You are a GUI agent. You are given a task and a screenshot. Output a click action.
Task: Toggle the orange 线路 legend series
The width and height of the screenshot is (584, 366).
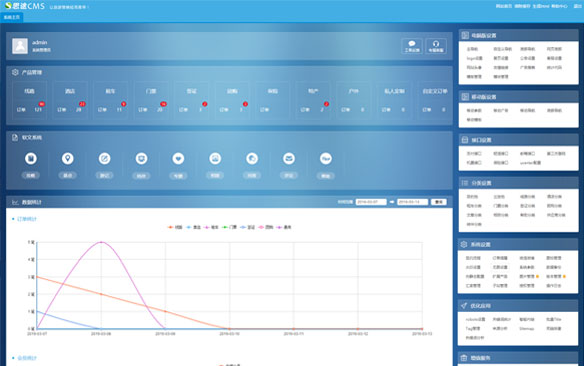(175, 227)
